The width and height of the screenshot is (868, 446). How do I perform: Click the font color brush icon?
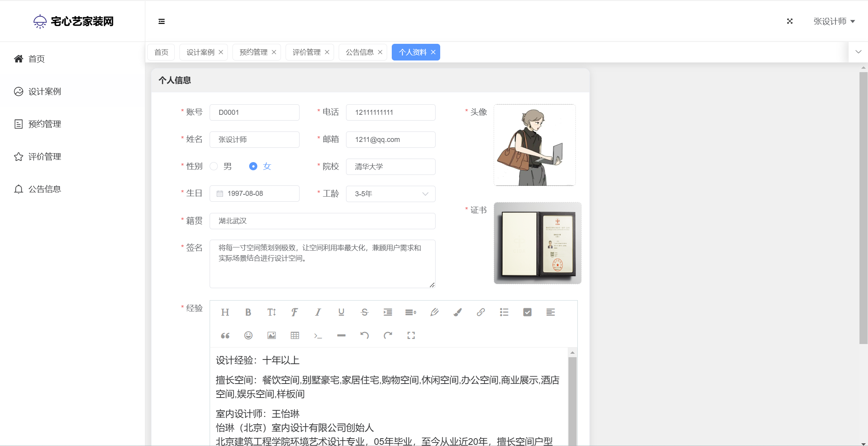click(457, 312)
